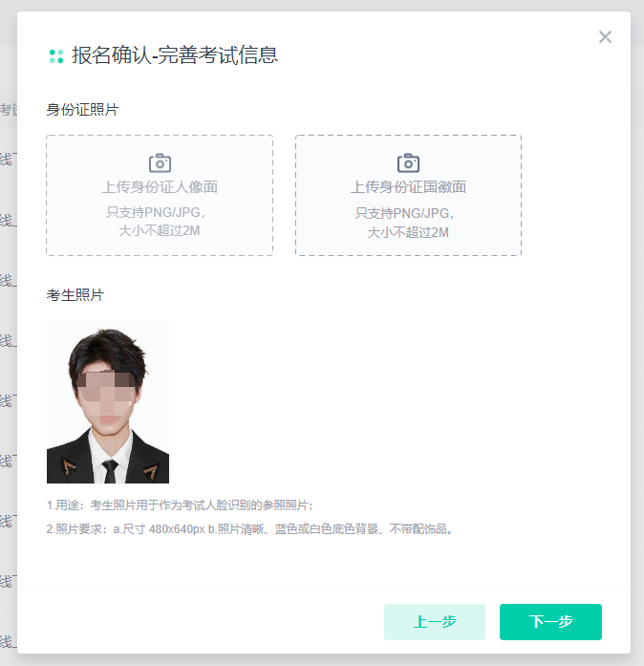Click the camera icon for 身份证国徽面 upload
The image size is (644, 666).
[x=408, y=162]
